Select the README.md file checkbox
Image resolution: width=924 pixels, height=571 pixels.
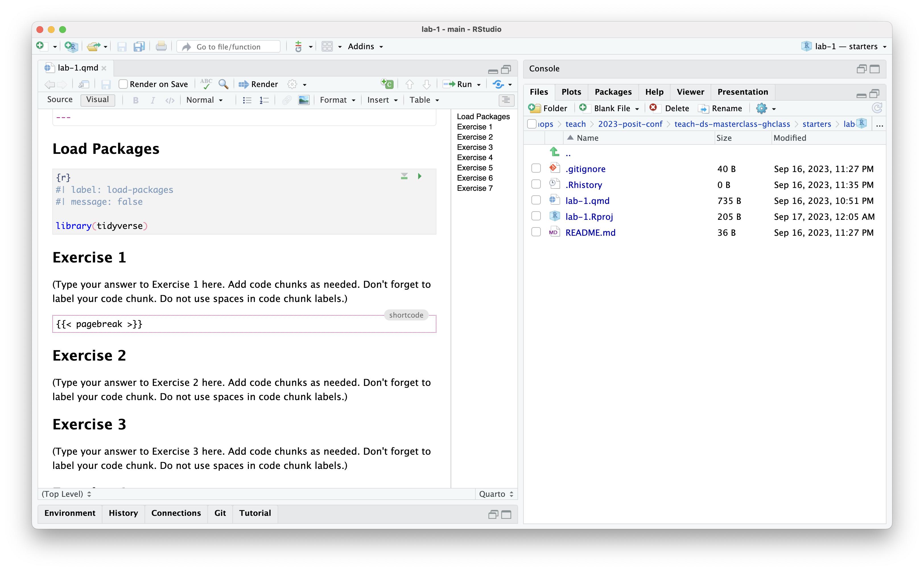tap(536, 232)
